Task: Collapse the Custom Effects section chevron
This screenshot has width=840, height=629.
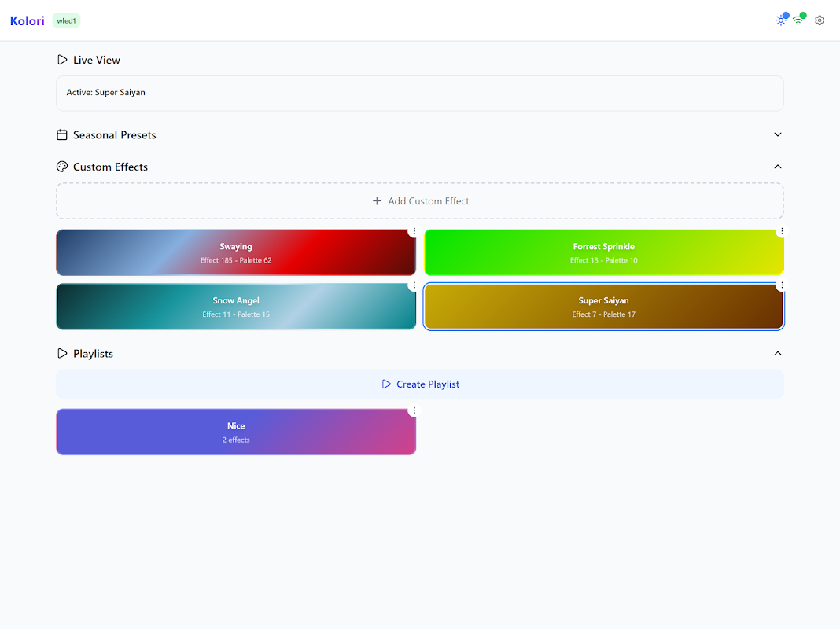Action: coord(778,167)
